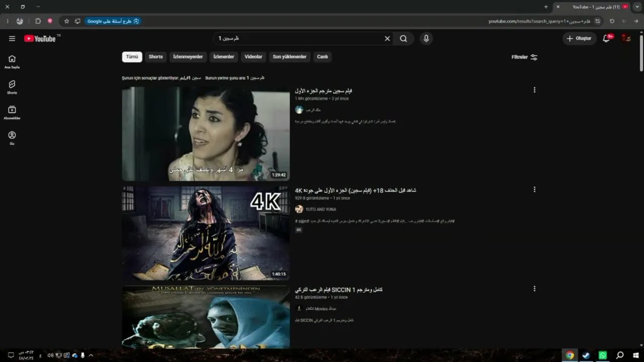Open the first result's channel avatar
The image size is (644, 362).
[299, 110]
